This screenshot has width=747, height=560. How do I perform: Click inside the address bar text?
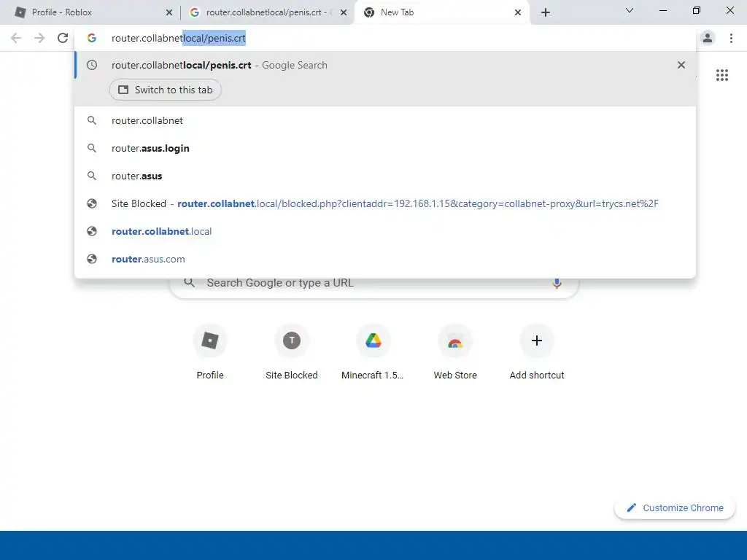[x=179, y=38]
